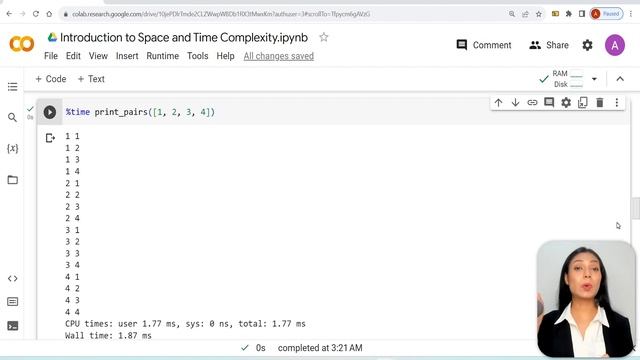The image size is (640, 360).
Task: Star the notebook
Action: (324, 38)
